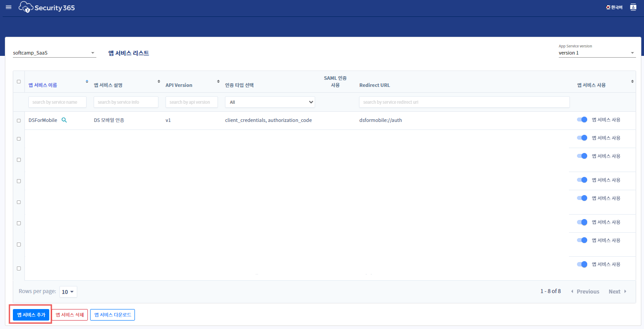
Task: Click the magnifier icon beside DSForMobile
Action: point(64,120)
